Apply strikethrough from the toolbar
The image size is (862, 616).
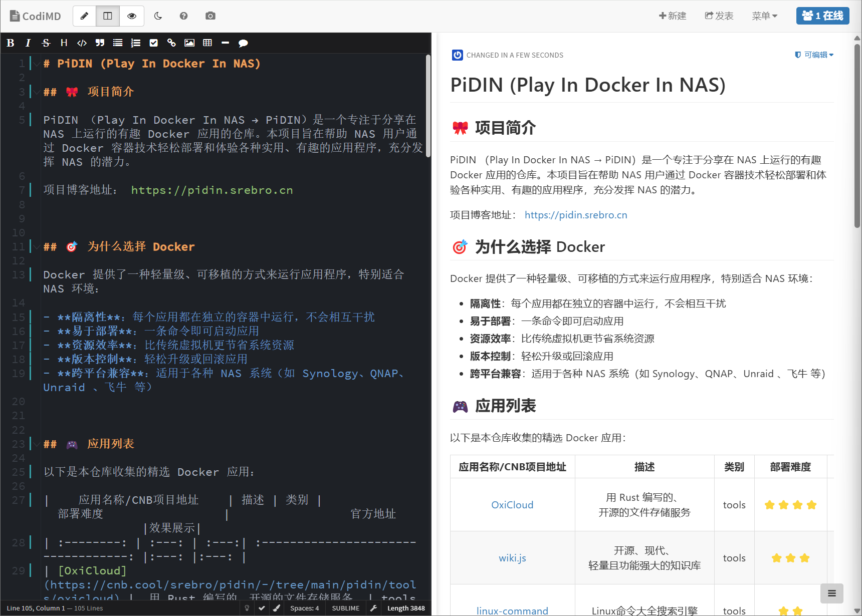(46, 43)
